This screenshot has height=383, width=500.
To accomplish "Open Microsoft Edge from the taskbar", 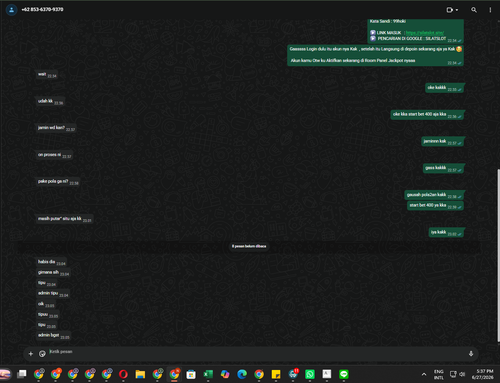I will (242, 374).
